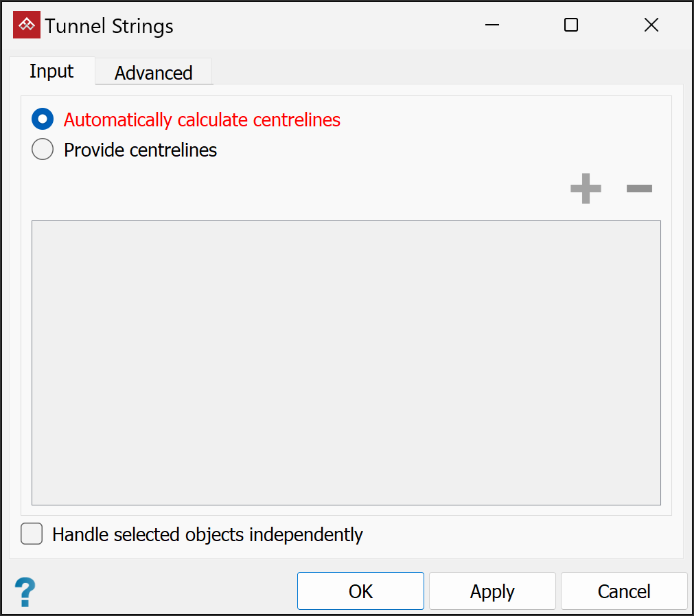Screen dimensions: 694x616
Task: Close the dialog with the X button
Action: [x=651, y=25]
